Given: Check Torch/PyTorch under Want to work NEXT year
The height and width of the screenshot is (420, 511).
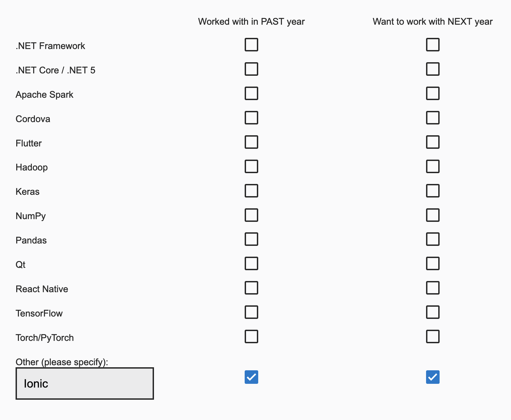Looking at the screenshot, I should [x=432, y=336].
